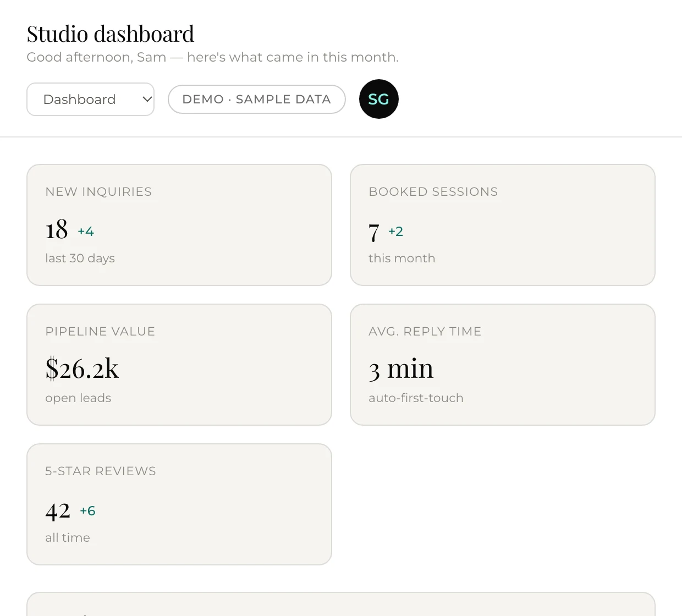Click the 'last 30 days' caption
This screenshot has height=616, width=682.
coord(80,258)
